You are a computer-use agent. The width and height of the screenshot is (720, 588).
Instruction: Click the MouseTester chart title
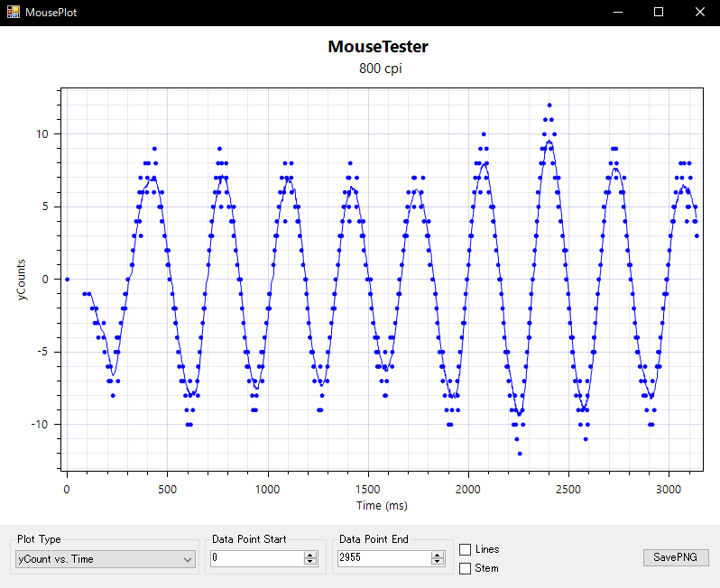pos(378,47)
